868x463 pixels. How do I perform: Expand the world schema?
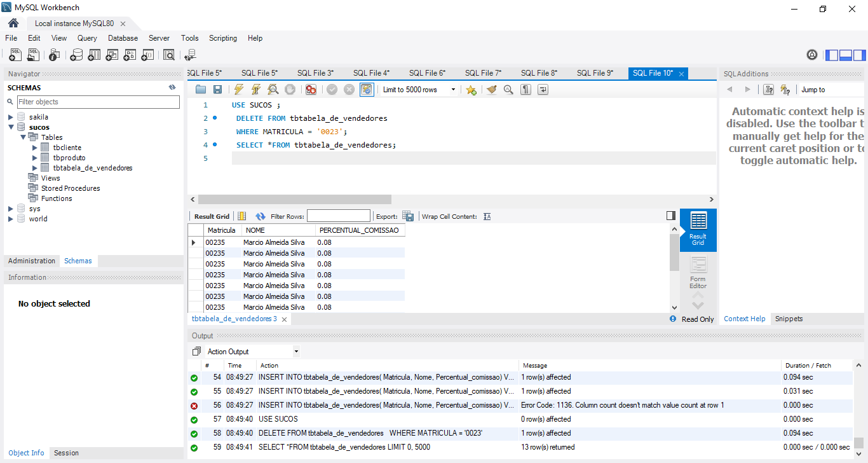point(11,219)
